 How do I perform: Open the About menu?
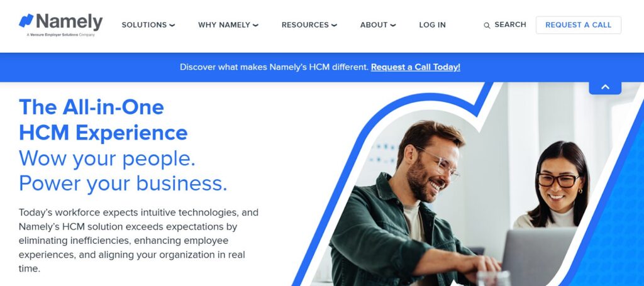(x=378, y=25)
